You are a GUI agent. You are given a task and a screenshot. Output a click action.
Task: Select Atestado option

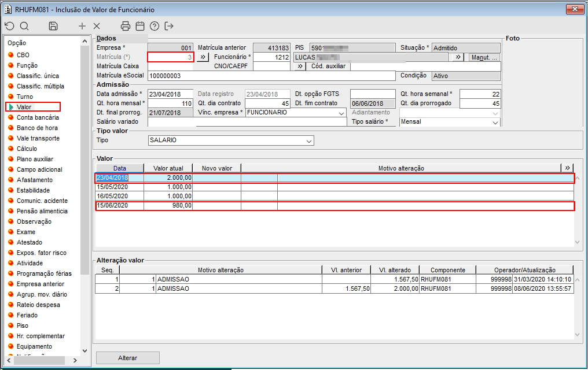(x=30, y=242)
